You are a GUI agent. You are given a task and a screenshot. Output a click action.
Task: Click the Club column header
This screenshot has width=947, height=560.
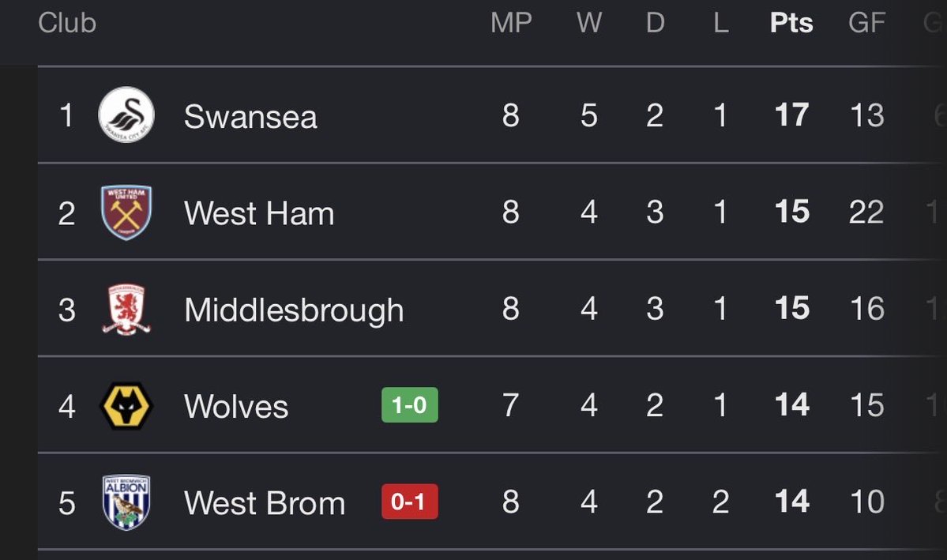tap(67, 23)
